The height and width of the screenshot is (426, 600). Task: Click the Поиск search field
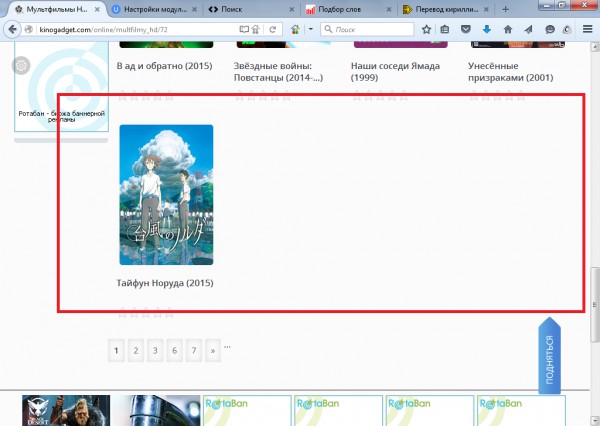click(367, 29)
